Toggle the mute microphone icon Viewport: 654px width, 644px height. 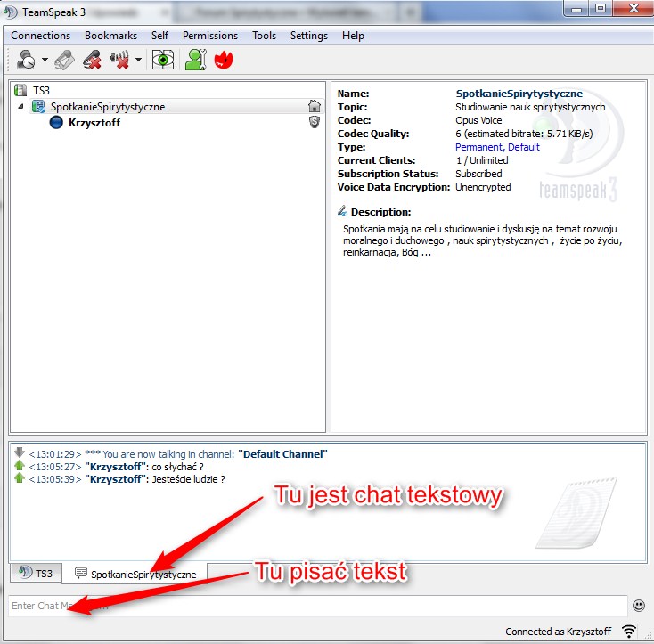tap(92, 60)
